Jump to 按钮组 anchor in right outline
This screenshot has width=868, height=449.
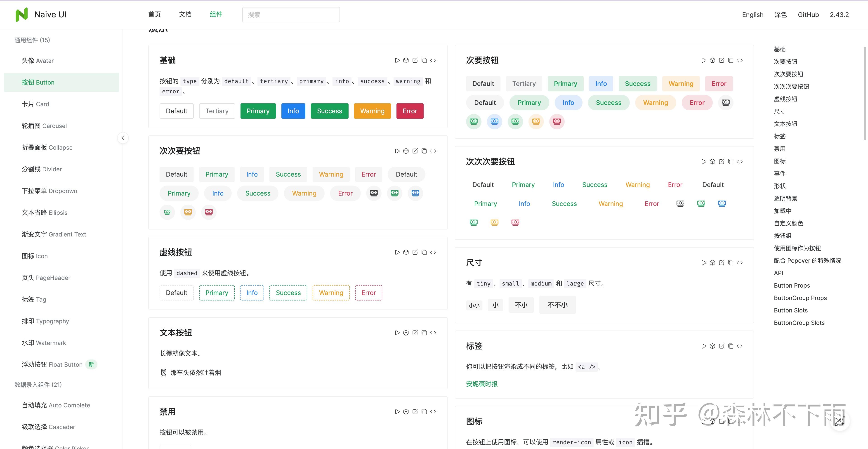(782, 236)
